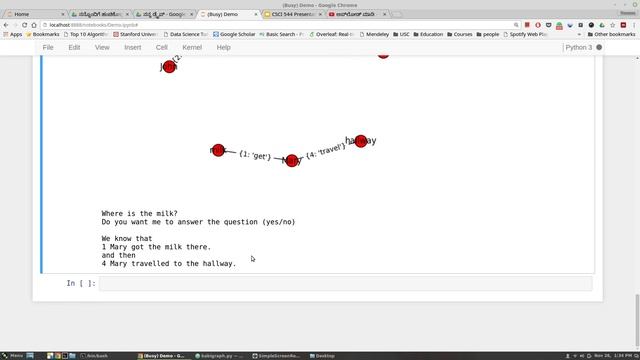
Task: Click the {1: 'get'} edge label
Action: tap(255, 156)
